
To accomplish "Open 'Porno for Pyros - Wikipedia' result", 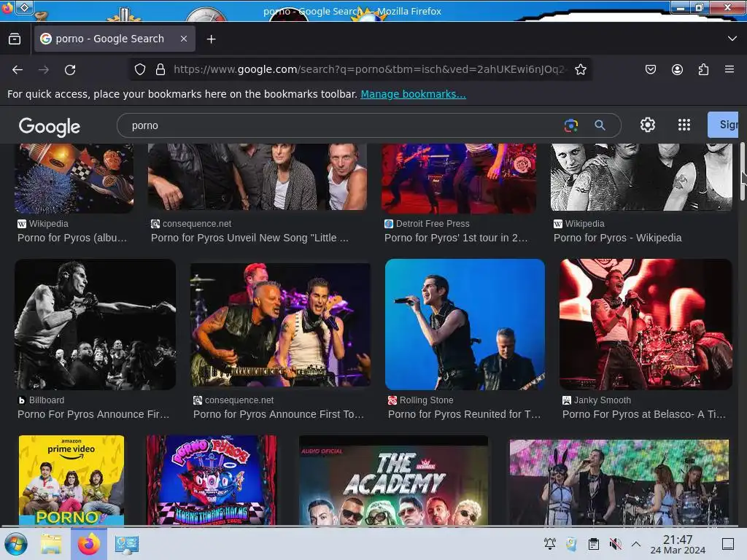I will [617, 238].
